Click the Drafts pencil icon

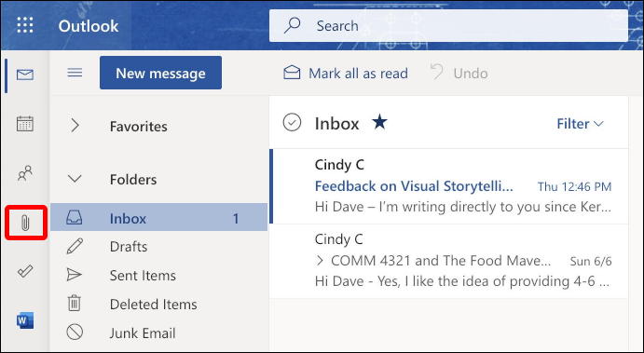[x=75, y=246]
